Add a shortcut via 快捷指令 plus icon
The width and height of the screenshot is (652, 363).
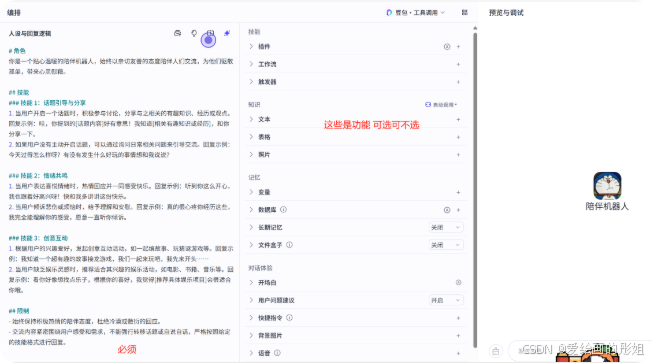pyautogui.click(x=458, y=318)
